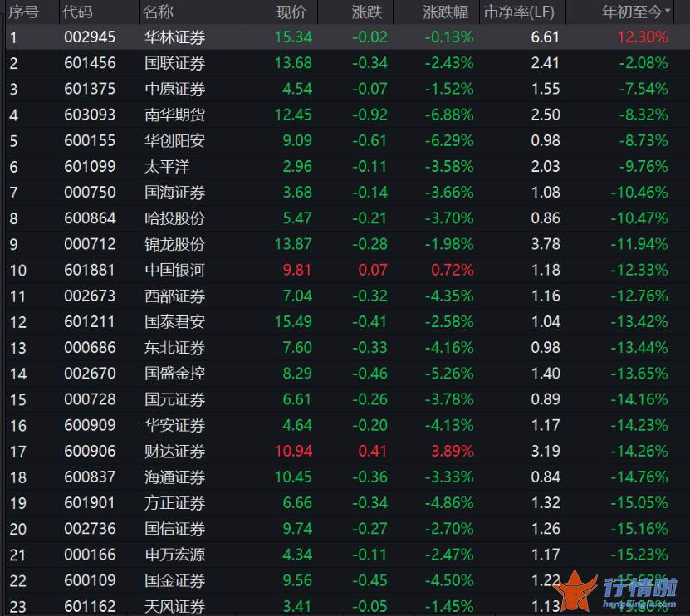Viewport: 690px width, 616px height.
Task: Select the 国海证券 stock name
Action: click(x=174, y=193)
